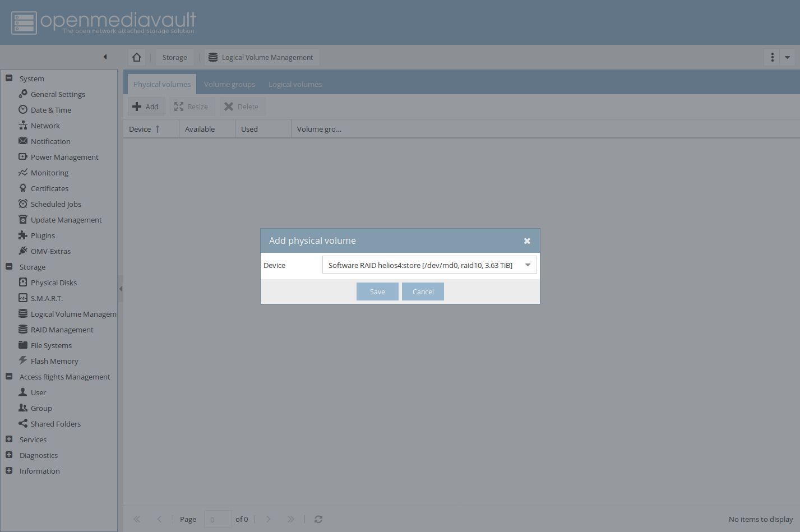Viewport: 800px width, 532px height.
Task: Collapse the sidebar with left arrow
Action: tap(105, 57)
